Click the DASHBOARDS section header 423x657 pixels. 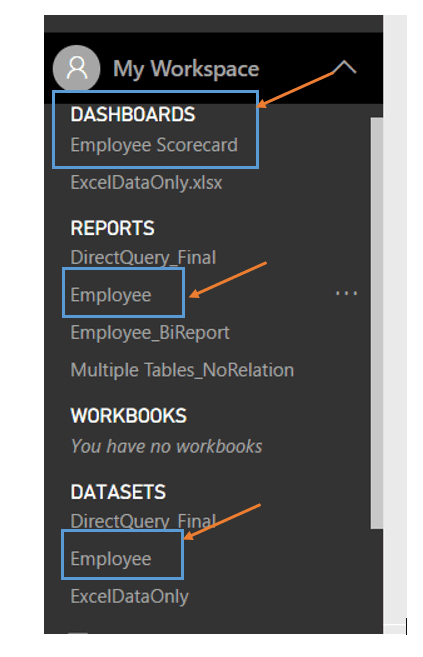tap(133, 114)
